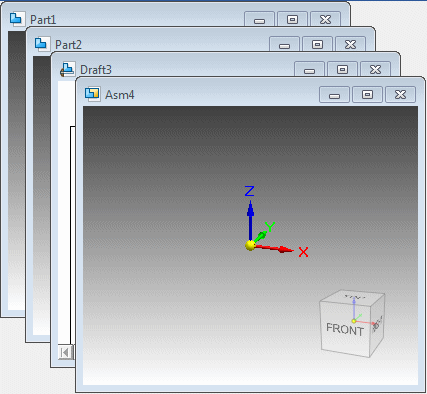Viewport: 427px width, 394px height.
Task: Maximize the Part1 window
Action: [292, 19]
